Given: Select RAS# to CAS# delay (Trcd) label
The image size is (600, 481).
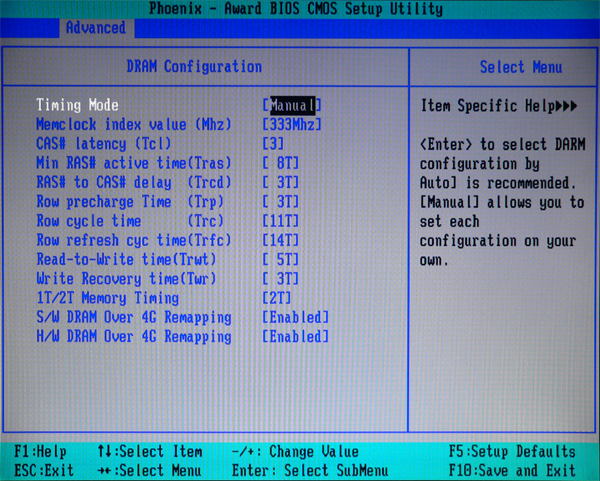Looking at the screenshot, I should (x=134, y=183).
